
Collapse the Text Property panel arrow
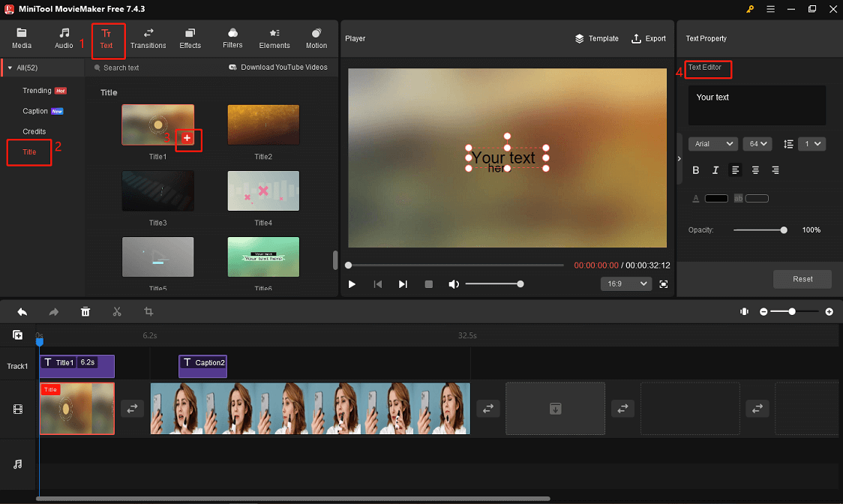pyautogui.click(x=679, y=159)
